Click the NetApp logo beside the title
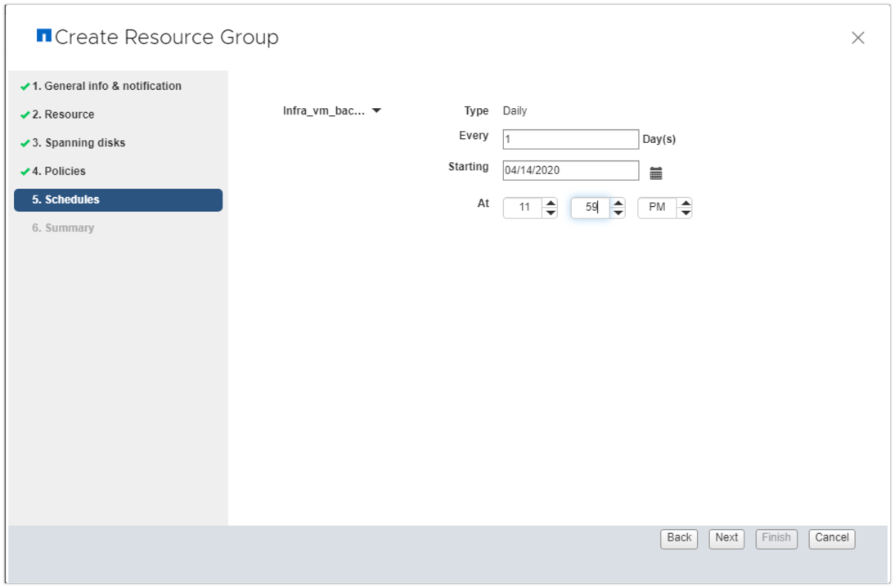 click(44, 36)
